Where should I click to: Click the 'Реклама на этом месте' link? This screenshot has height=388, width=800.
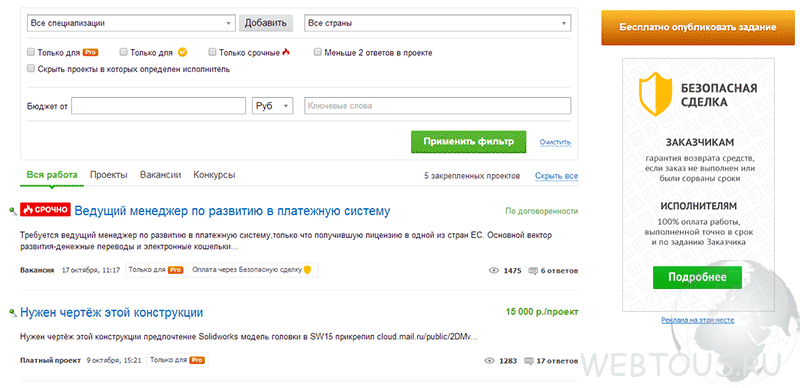pos(697,320)
